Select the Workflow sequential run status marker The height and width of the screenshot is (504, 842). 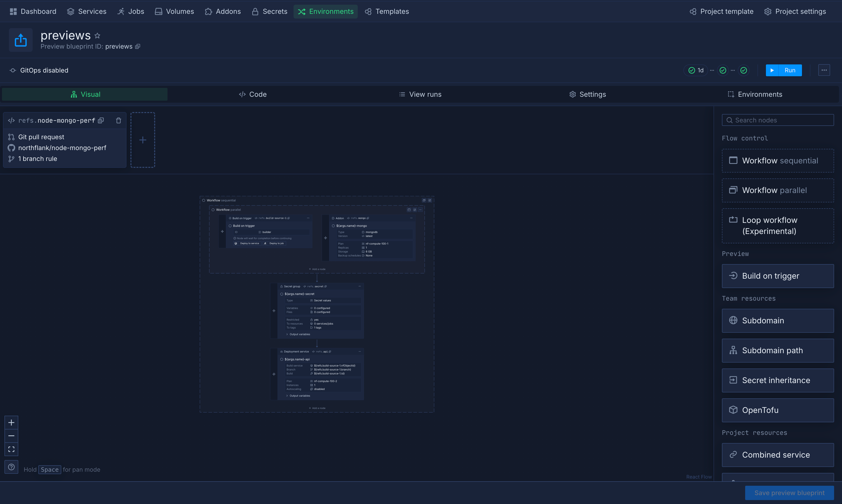coord(204,200)
